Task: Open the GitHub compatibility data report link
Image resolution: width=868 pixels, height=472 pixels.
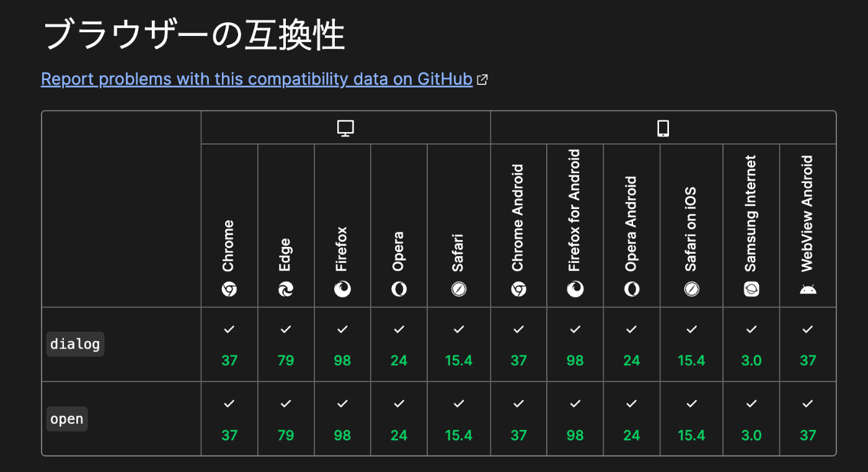Action: (257, 79)
